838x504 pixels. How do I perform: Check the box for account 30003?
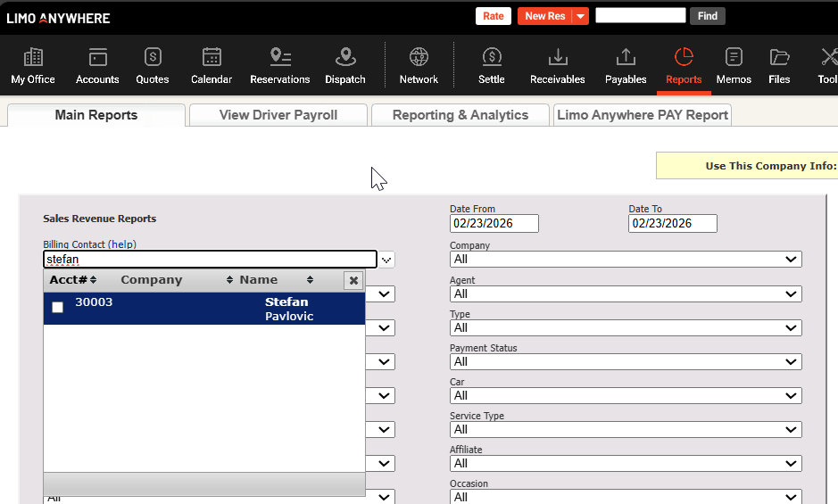58,308
